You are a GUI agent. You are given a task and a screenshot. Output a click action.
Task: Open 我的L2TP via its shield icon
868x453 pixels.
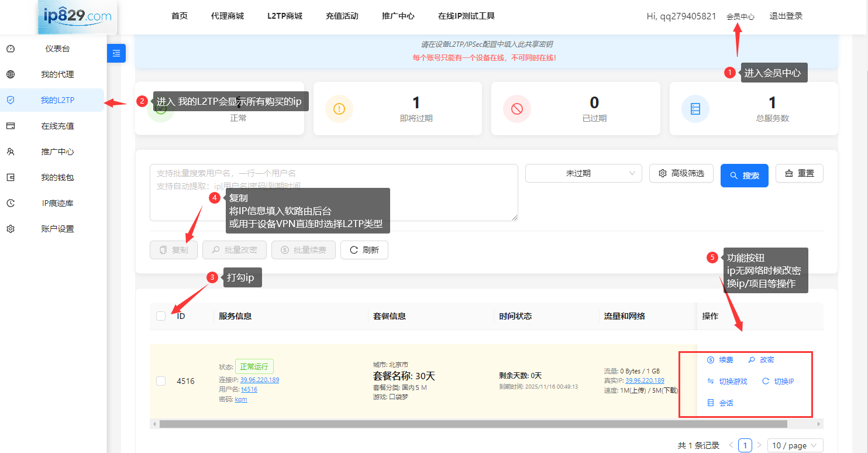11,100
